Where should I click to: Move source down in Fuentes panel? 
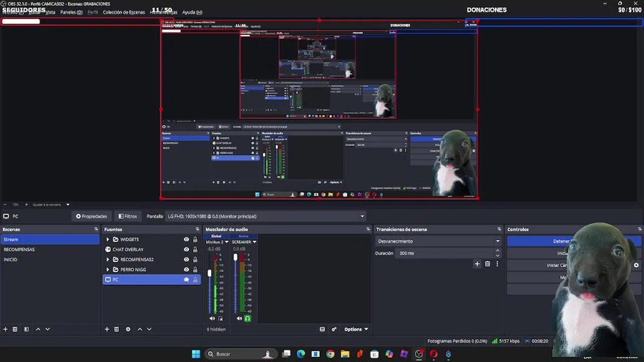[x=149, y=329]
